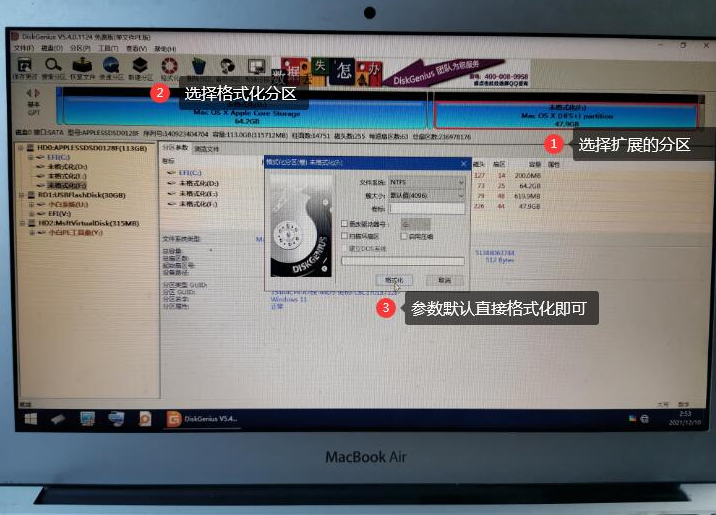Screen dimensions: 716x515
Task: Open the Disk (磁盘) menu
Action: point(52,48)
